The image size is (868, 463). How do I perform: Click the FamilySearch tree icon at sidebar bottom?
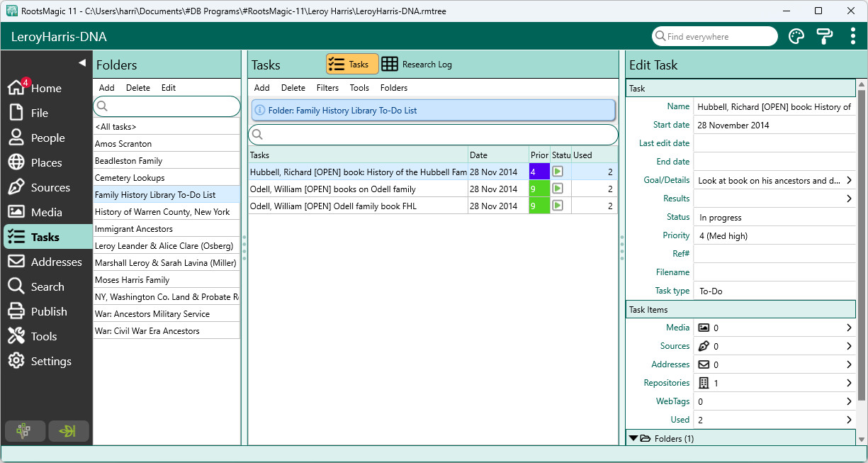(25, 431)
